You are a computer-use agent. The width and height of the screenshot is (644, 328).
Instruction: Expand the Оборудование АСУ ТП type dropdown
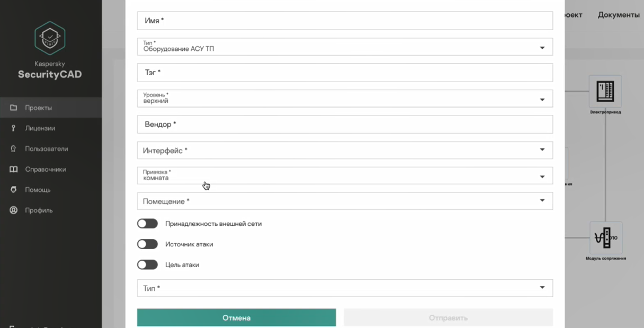pos(542,48)
